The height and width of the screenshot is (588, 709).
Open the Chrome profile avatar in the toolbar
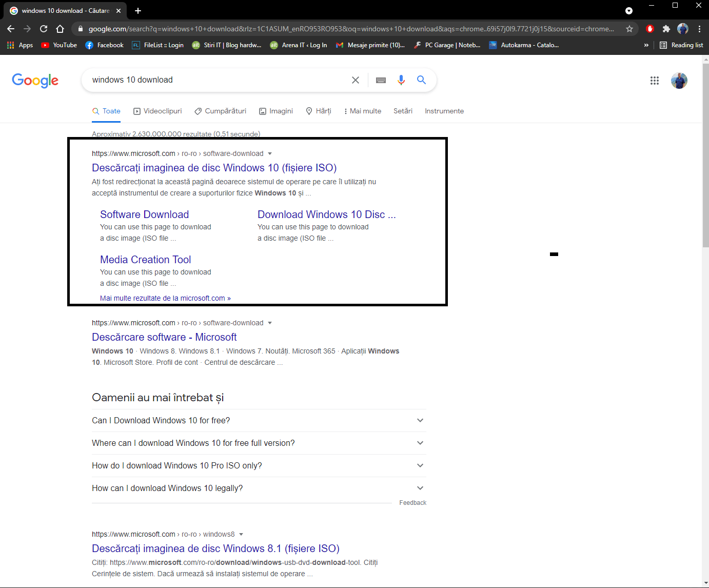pyautogui.click(x=683, y=29)
